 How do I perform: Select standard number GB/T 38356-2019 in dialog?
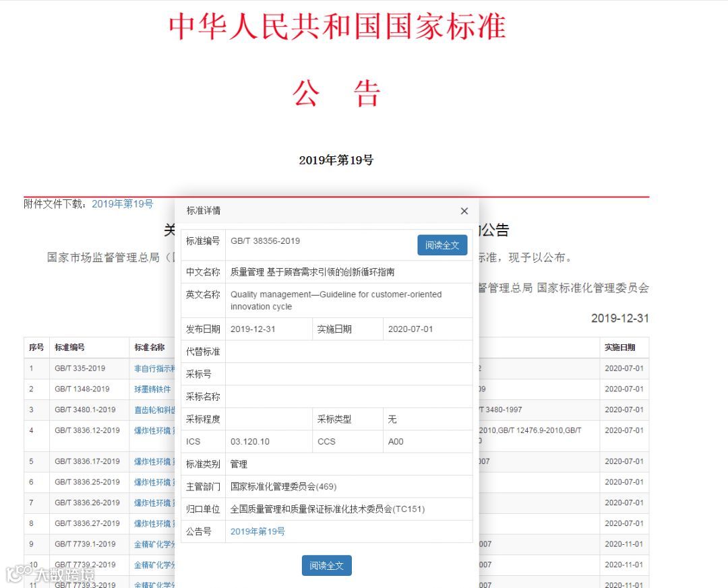265,241
